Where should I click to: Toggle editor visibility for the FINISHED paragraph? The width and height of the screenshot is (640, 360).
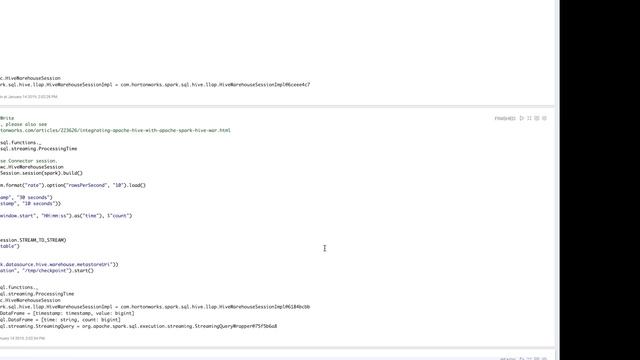(529, 118)
